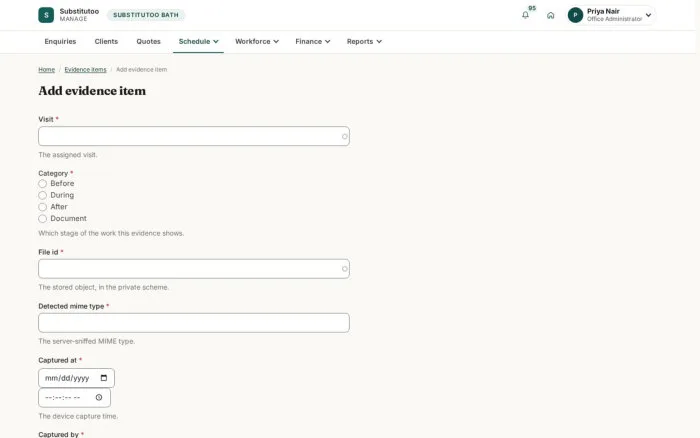Screen dimensions: 700x438
Task: Focus the Detected mime type field
Action: (194, 323)
